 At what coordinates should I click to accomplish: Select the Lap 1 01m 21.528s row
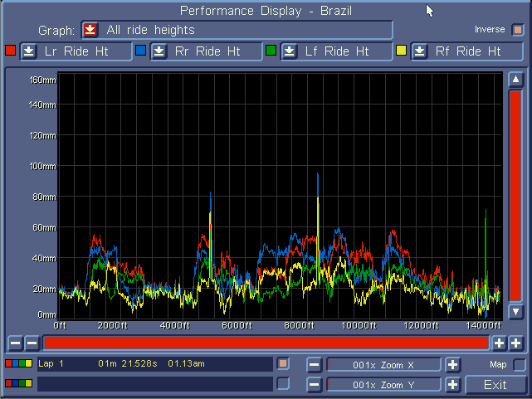(x=155, y=363)
